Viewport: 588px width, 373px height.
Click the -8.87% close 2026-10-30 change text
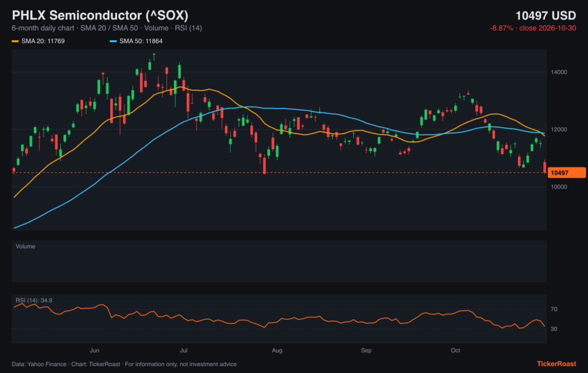pos(533,28)
